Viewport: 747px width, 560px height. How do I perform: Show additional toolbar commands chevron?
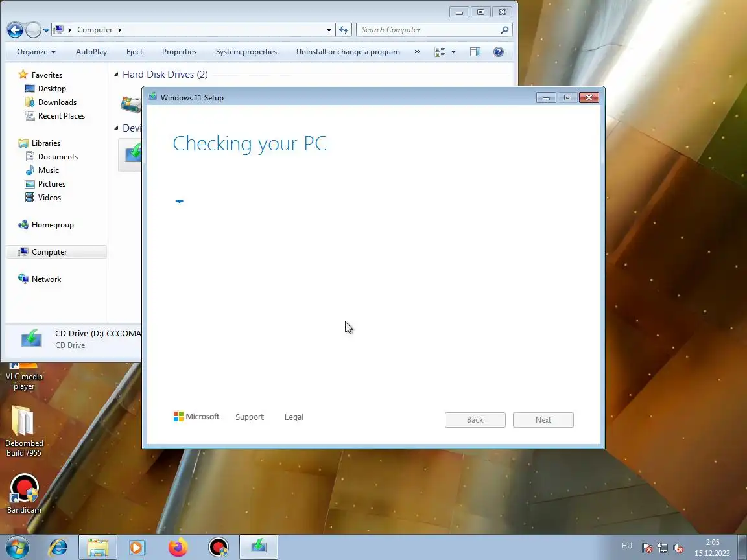418,52
